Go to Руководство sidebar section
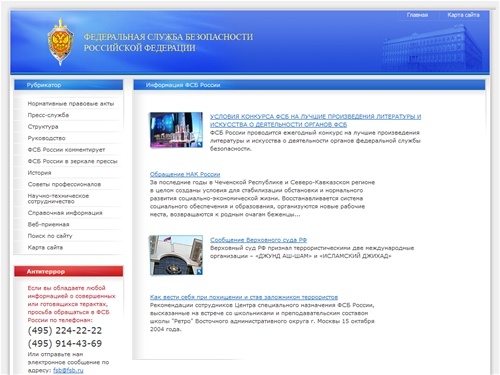Screen dimensions: 500x375 coord(46,138)
